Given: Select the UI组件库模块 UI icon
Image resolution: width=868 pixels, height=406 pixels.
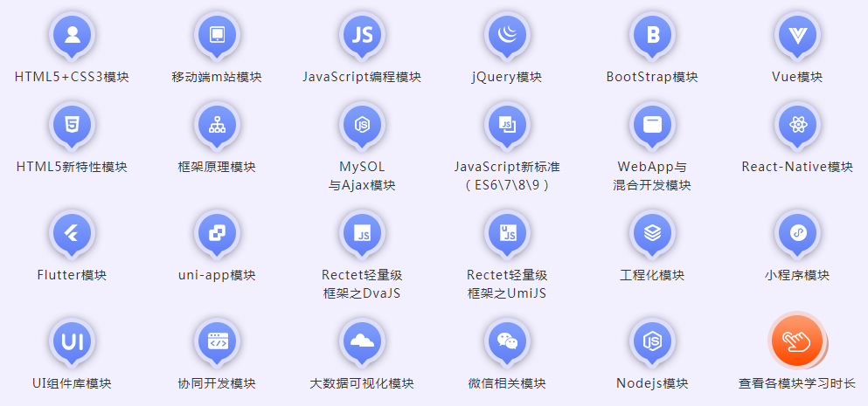Looking at the screenshot, I should click(72, 342).
